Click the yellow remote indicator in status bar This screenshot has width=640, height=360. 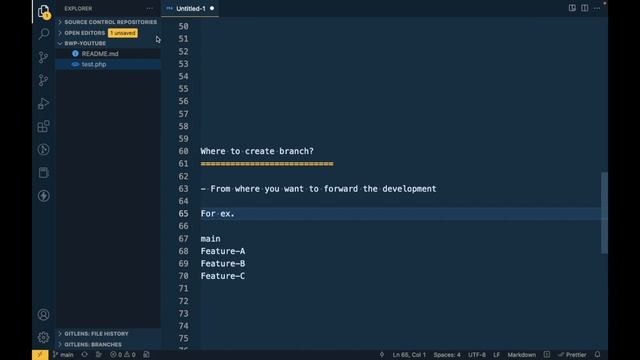pos(40,355)
